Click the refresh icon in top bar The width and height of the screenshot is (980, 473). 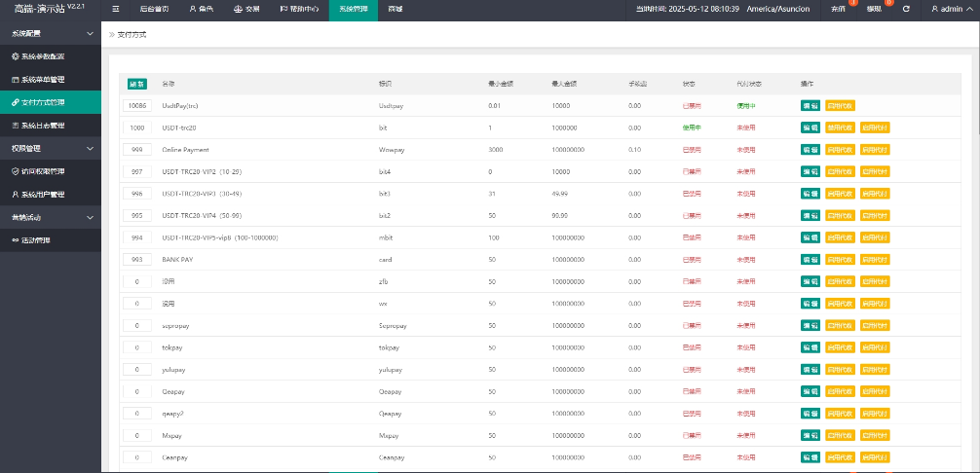(906, 9)
